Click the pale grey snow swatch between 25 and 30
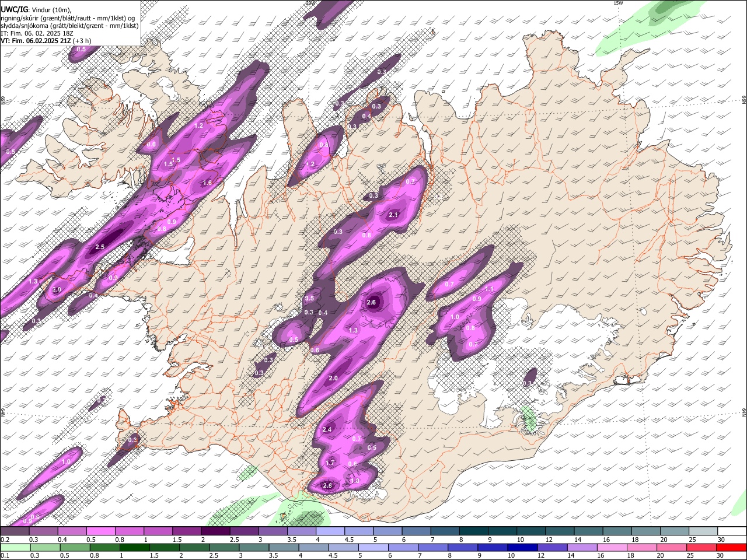This screenshot has width=747, height=560. point(703,531)
